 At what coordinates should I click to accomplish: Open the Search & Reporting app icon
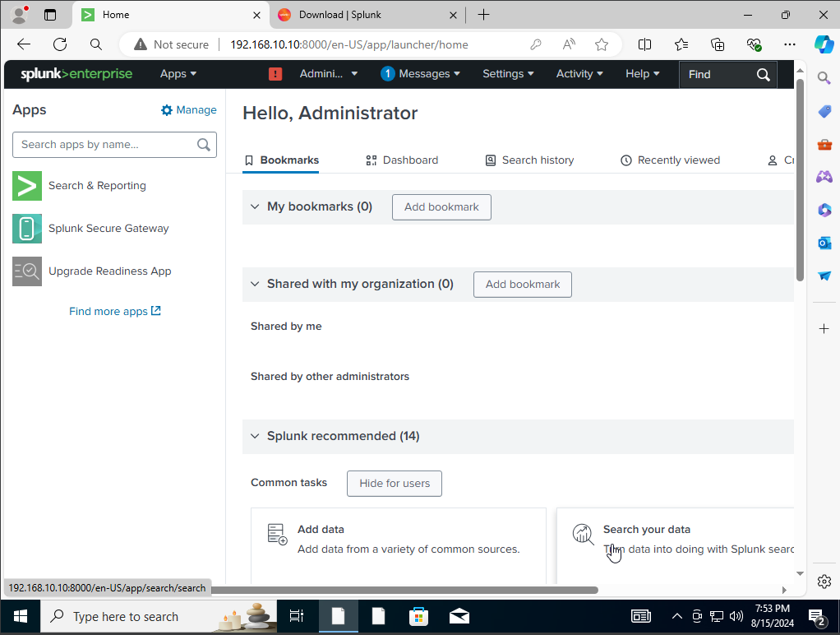[27, 186]
